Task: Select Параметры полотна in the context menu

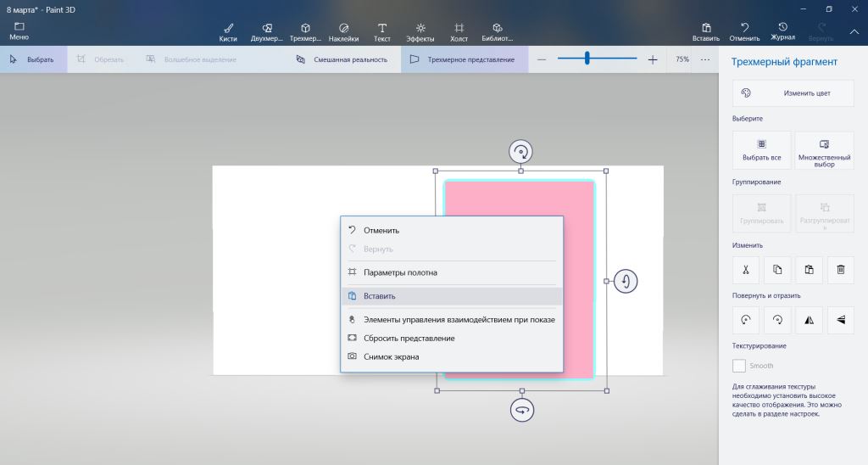Action: click(x=400, y=272)
